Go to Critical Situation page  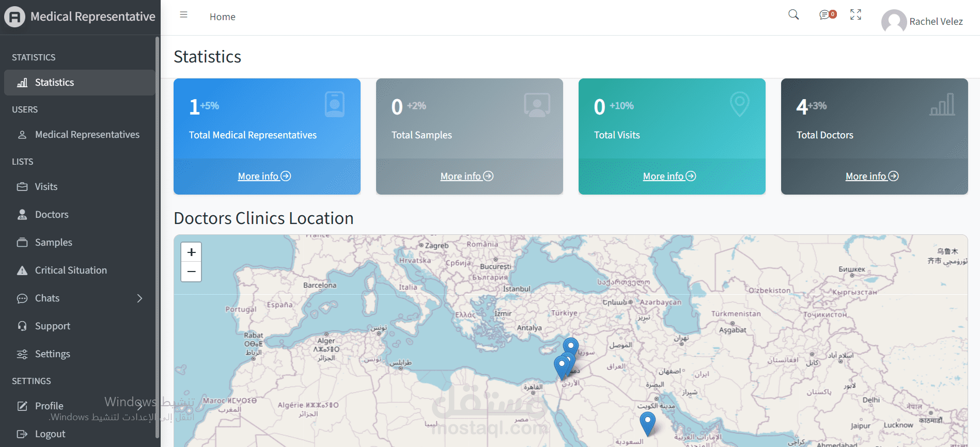(71, 270)
